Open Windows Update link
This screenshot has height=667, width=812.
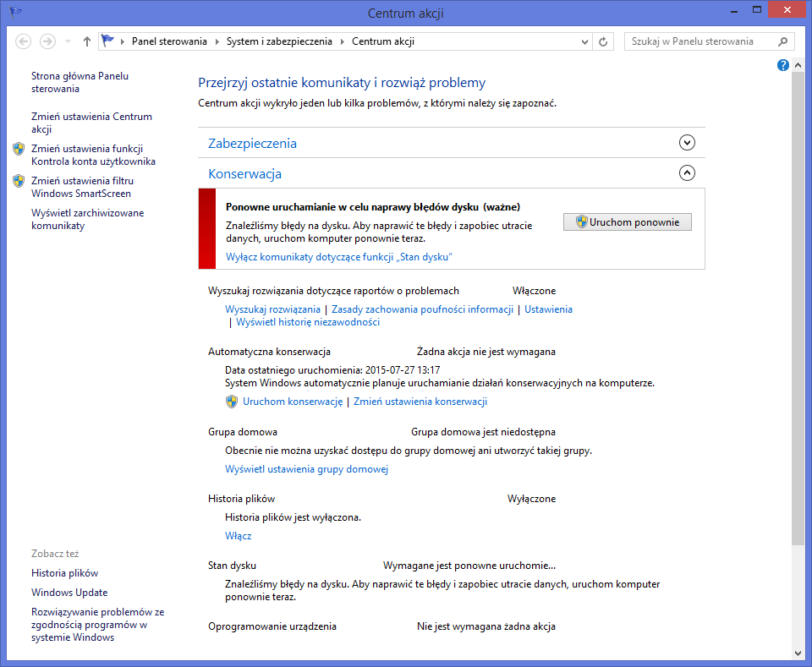(69, 593)
